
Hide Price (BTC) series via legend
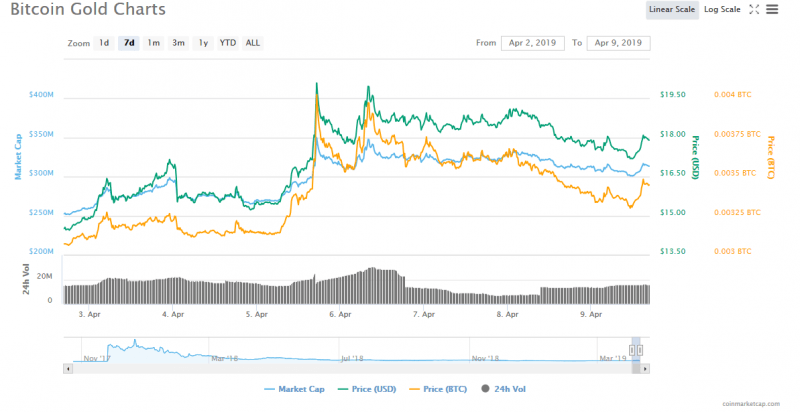[441, 388]
